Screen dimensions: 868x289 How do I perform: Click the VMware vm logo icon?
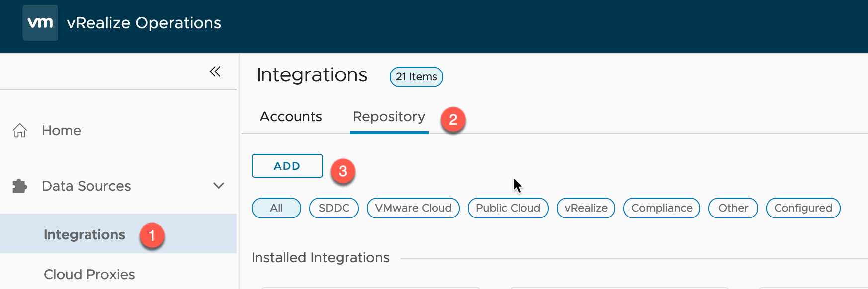[x=40, y=23]
